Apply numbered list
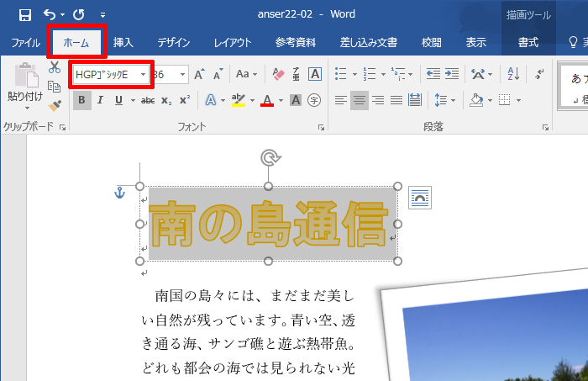The width and height of the screenshot is (588, 381). tap(369, 74)
